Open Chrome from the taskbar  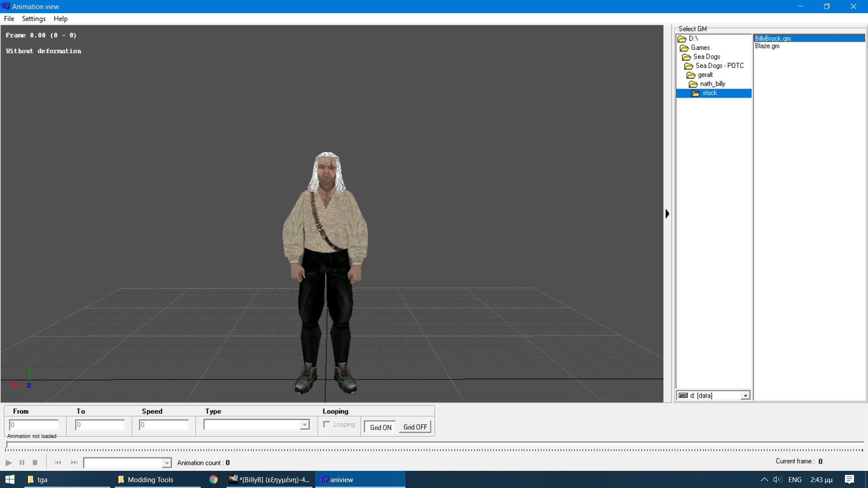(213, 479)
